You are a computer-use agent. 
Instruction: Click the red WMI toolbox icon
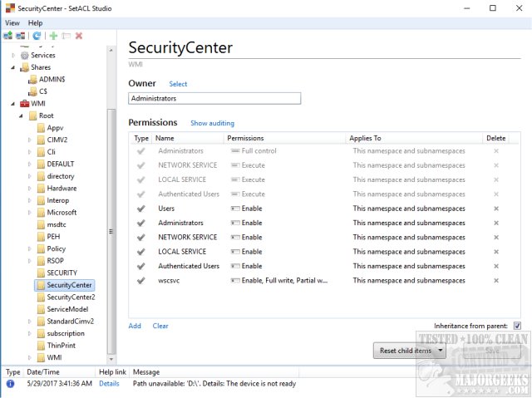[23, 104]
